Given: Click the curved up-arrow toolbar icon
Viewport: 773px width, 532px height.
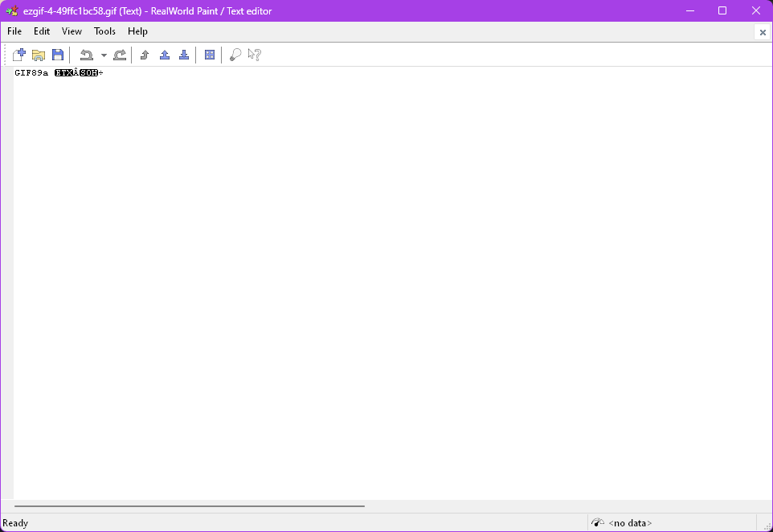Looking at the screenshot, I should (x=145, y=55).
